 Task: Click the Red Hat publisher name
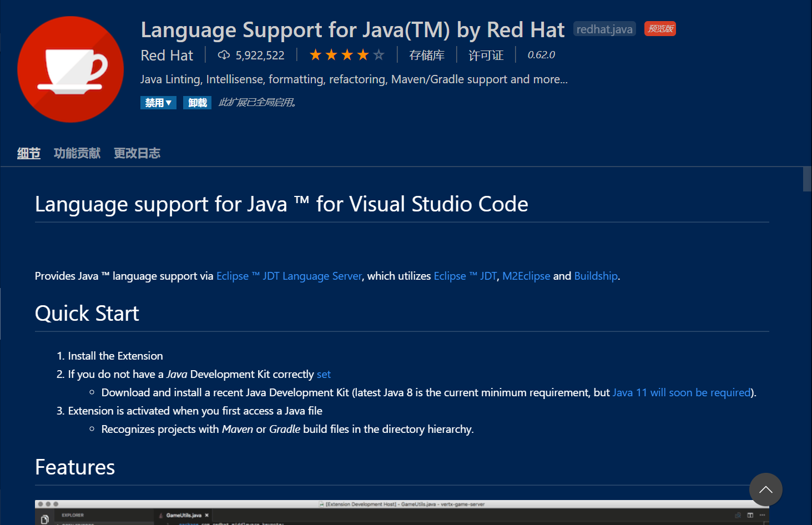coord(167,55)
